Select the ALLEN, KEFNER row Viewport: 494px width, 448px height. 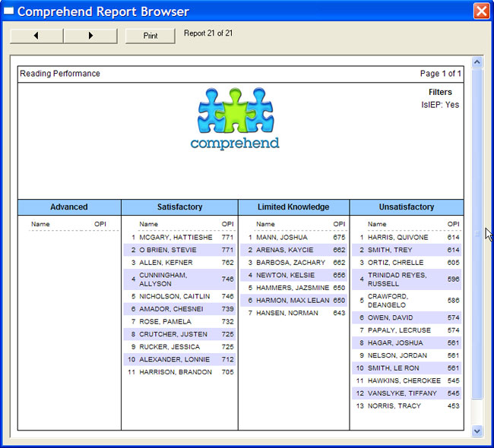(179, 263)
